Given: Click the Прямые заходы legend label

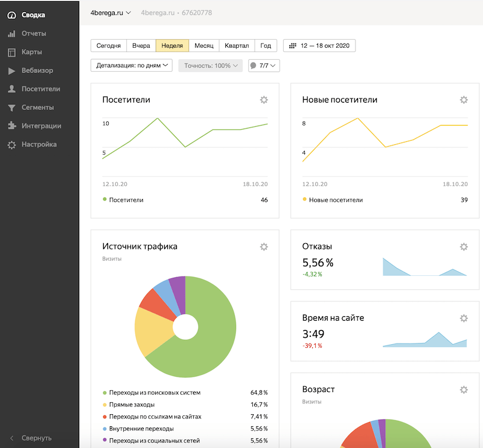Looking at the screenshot, I should pyautogui.click(x=132, y=405).
